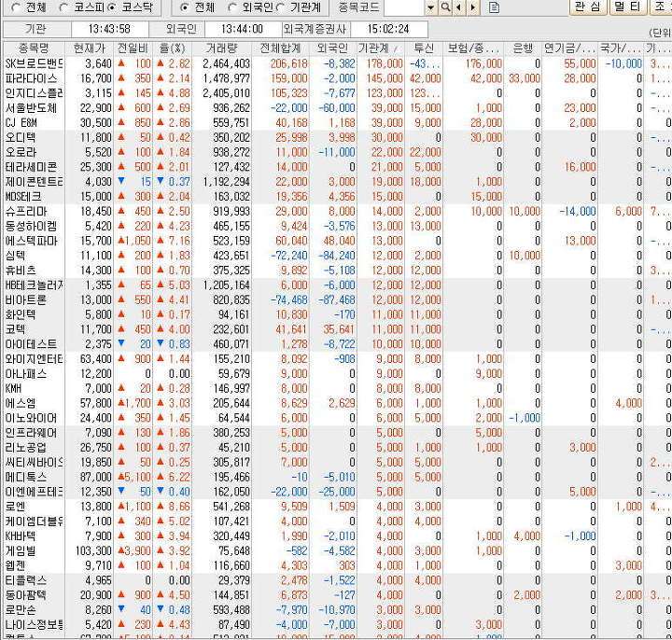
Task: Click the previous stock left arrow
Action: coord(459,7)
